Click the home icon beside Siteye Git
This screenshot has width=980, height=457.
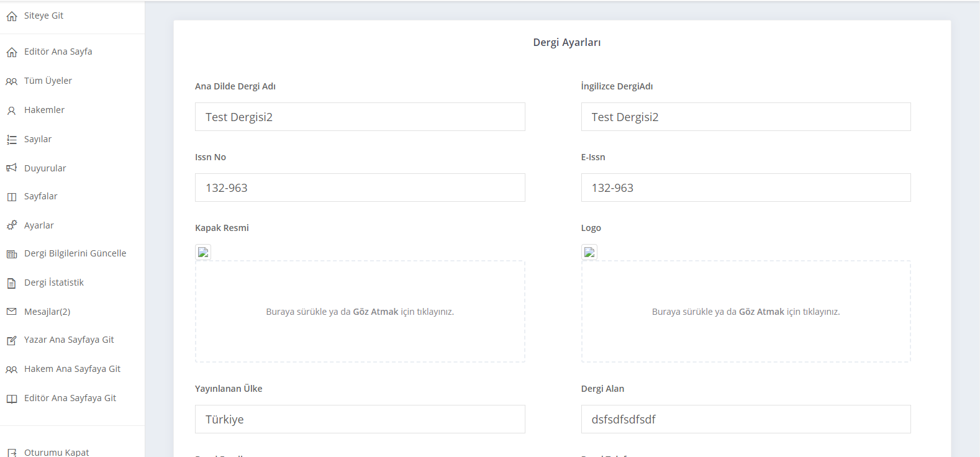tap(12, 16)
